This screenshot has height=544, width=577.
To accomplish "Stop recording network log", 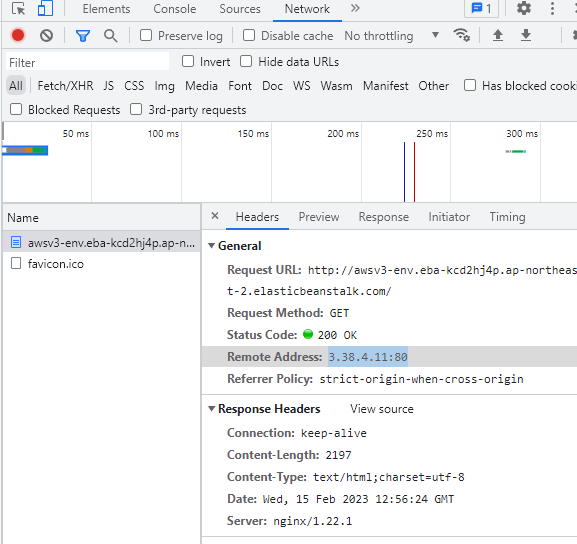I will 18,35.
